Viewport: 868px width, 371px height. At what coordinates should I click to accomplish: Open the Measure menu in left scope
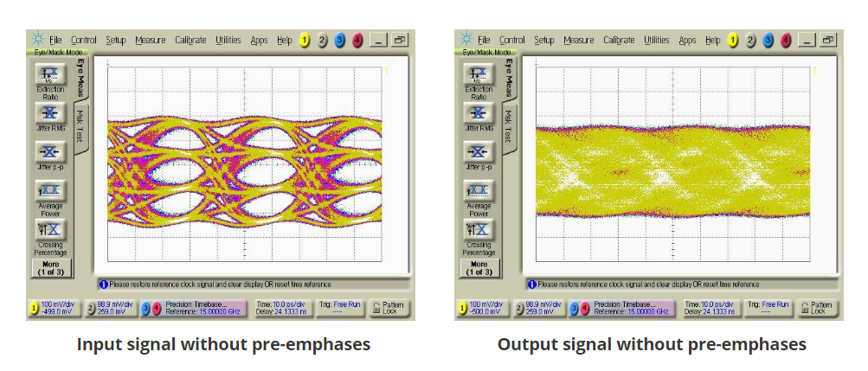(x=151, y=40)
